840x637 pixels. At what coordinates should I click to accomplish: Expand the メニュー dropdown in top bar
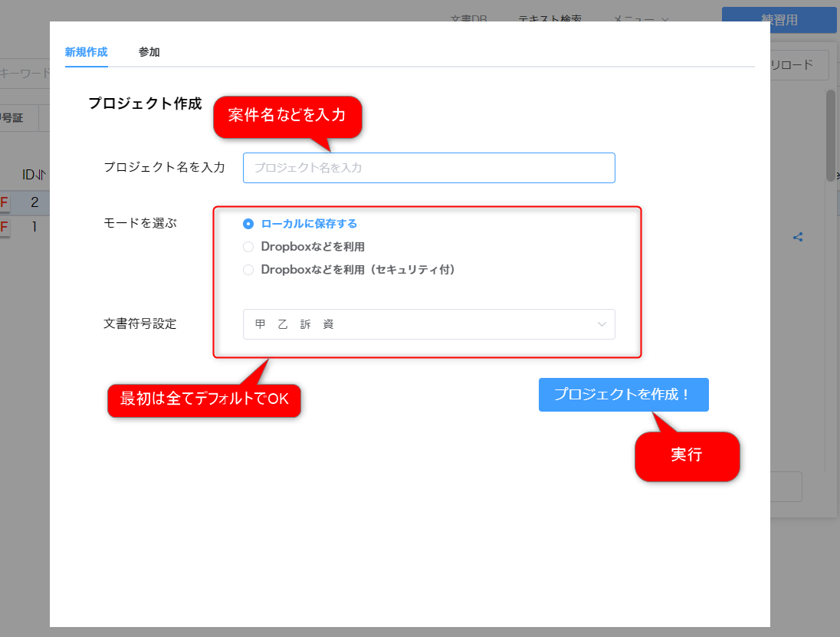(641, 19)
